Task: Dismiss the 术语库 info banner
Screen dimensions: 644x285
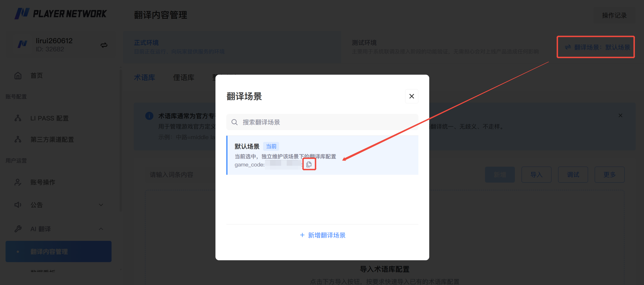Action: pos(620,115)
